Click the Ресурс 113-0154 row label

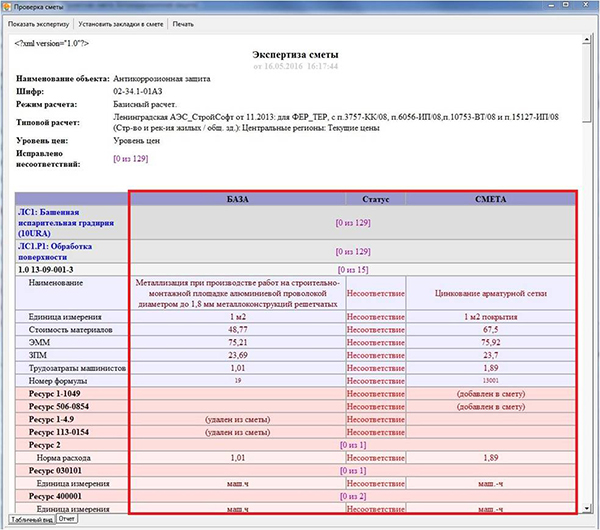click(59, 432)
